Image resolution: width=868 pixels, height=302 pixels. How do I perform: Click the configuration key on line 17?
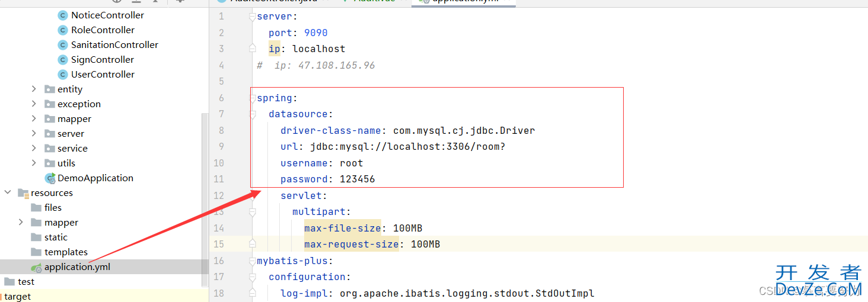(307, 277)
